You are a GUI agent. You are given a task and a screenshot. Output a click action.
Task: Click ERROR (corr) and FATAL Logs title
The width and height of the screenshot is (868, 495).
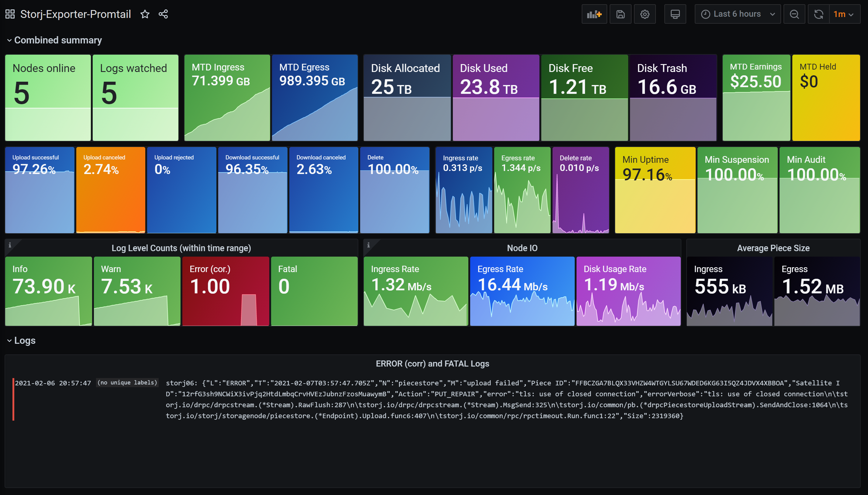[432, 364]
